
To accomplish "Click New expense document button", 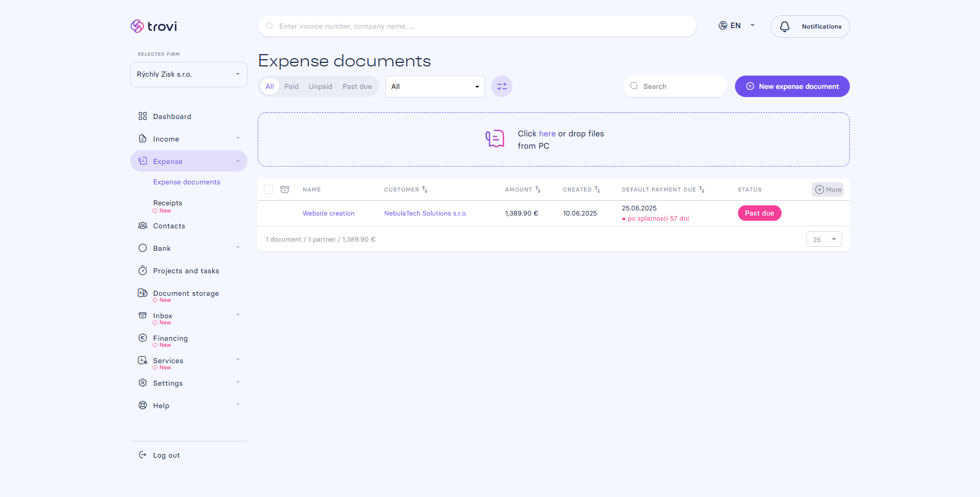I will coord(792,86).
